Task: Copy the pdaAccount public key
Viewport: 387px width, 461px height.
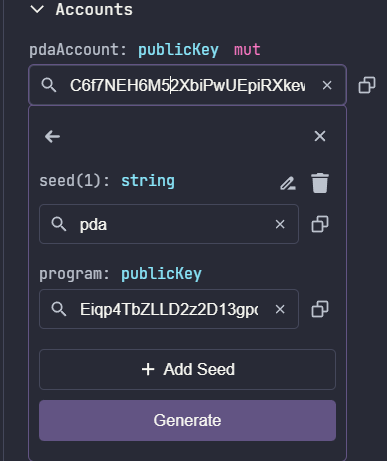Action: coord(367,85)
